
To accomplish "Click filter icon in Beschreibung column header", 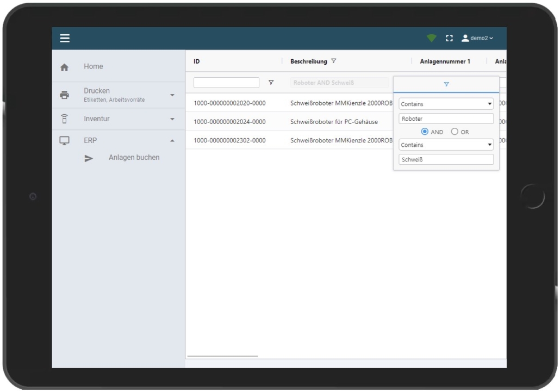I will (334, 61).
